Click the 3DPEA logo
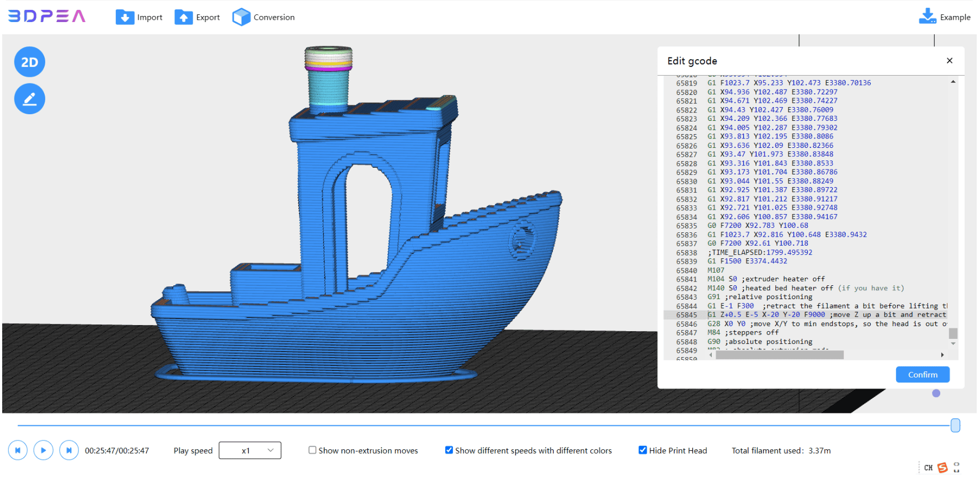 47,16
